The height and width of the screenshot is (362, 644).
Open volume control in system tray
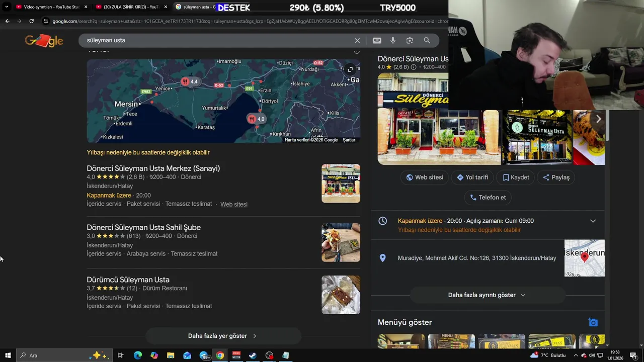pyautogui.click(x=592, y=355)
